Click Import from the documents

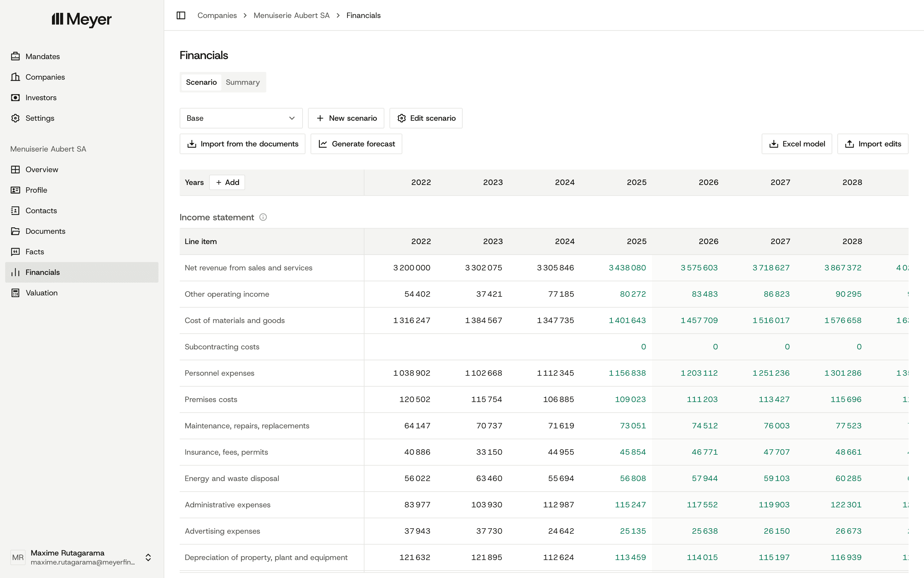(243, 144)
